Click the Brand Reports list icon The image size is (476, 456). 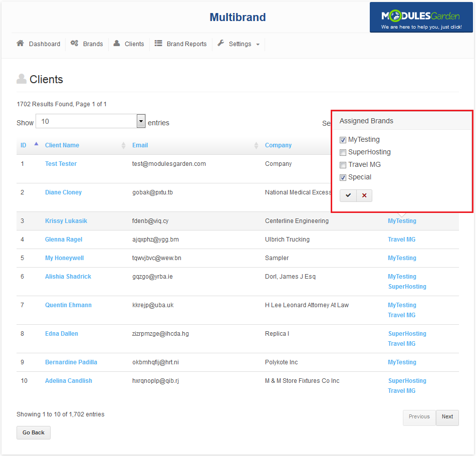click(x=158, y=44)
